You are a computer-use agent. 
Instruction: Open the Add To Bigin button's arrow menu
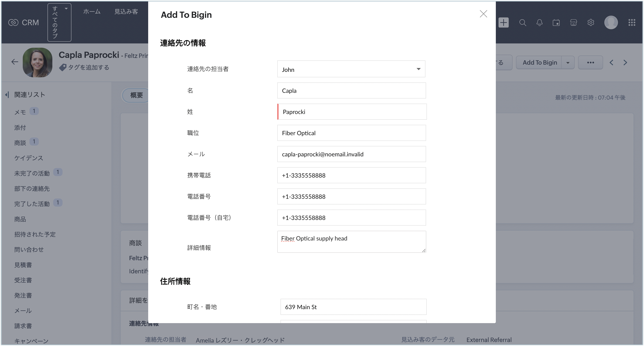568,63
